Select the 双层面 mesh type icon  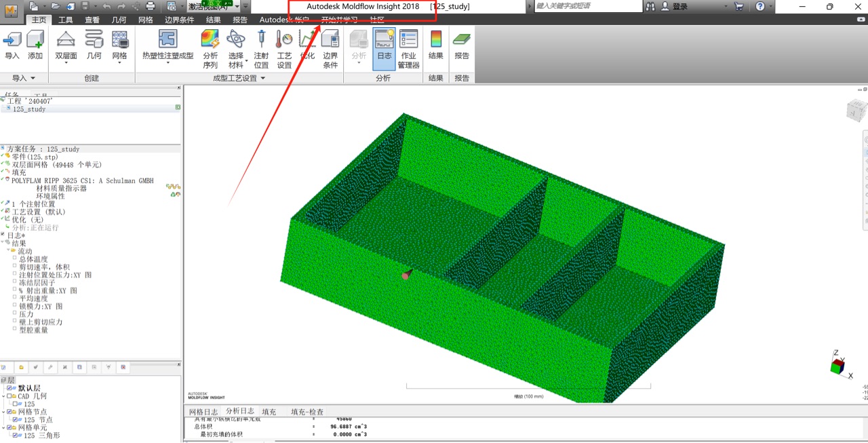coord(66,40)
